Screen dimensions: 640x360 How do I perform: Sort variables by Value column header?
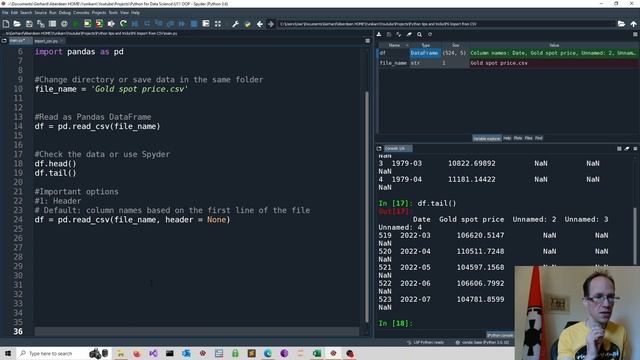tap(554, 45)
